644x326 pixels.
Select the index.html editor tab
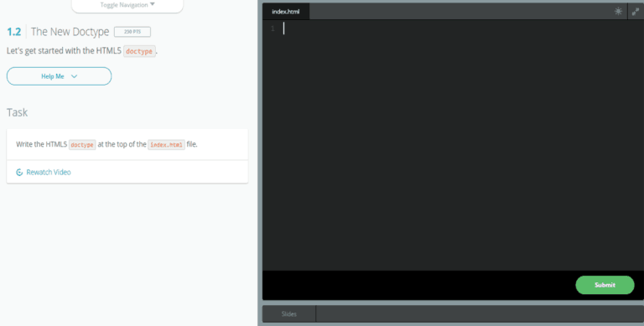pos(286,12)
